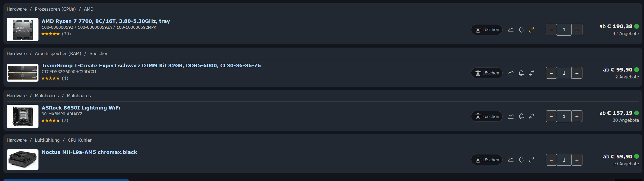The height and width of the screenshot is (181, 644).
Task: Open price history chart for TeamGroup T-Create RAM
Action: coord(511,73)
